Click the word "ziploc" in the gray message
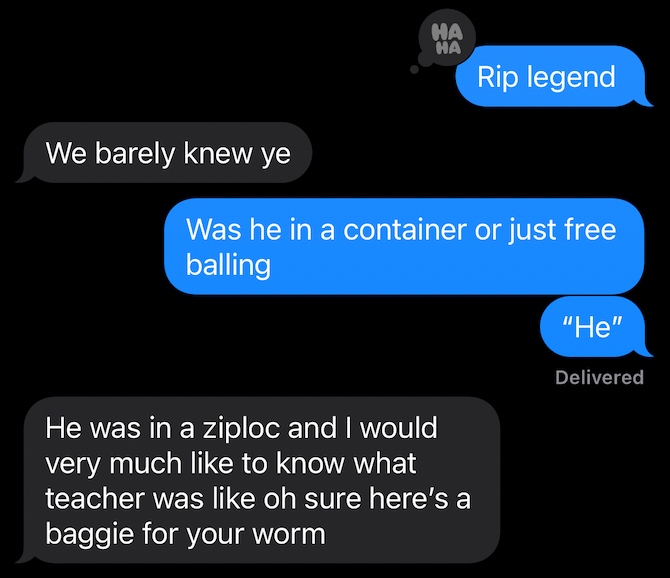 click(240, 429)
